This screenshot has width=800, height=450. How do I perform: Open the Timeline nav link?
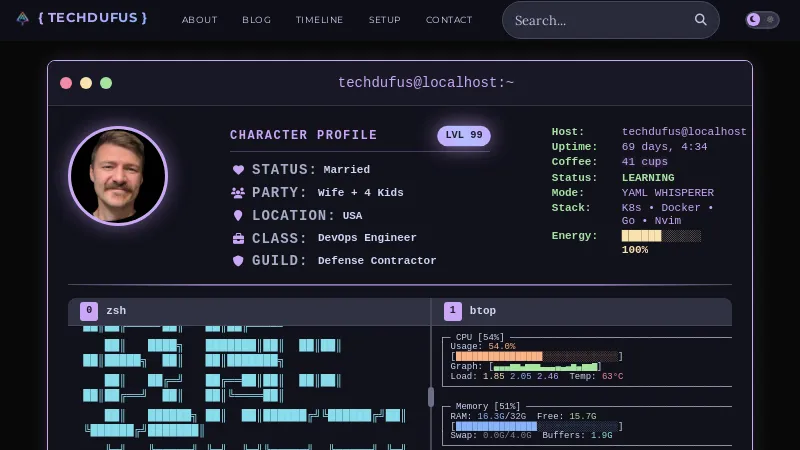click(x=319, y=20)
